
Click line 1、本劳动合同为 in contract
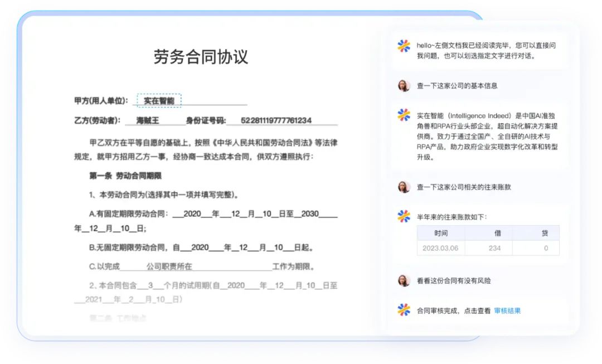coord(164,195)
